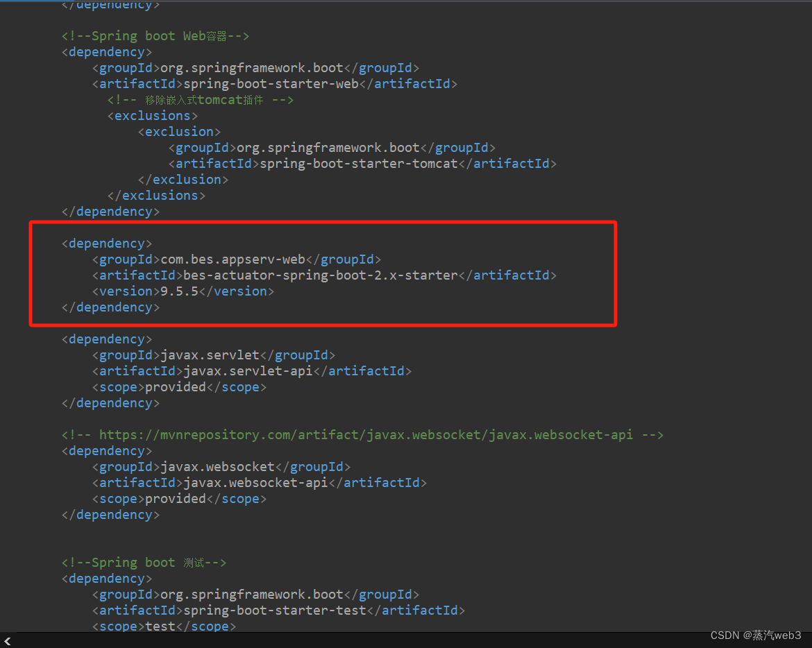
Task: Click the exclusions opening tag
Action: [x=153, y=115]
